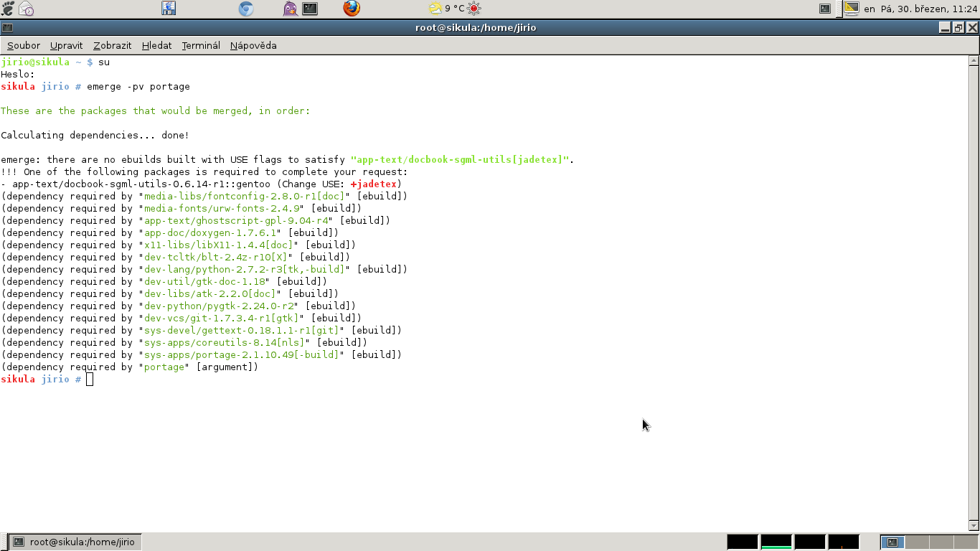Open the Soubor menu

click(24, 45)
